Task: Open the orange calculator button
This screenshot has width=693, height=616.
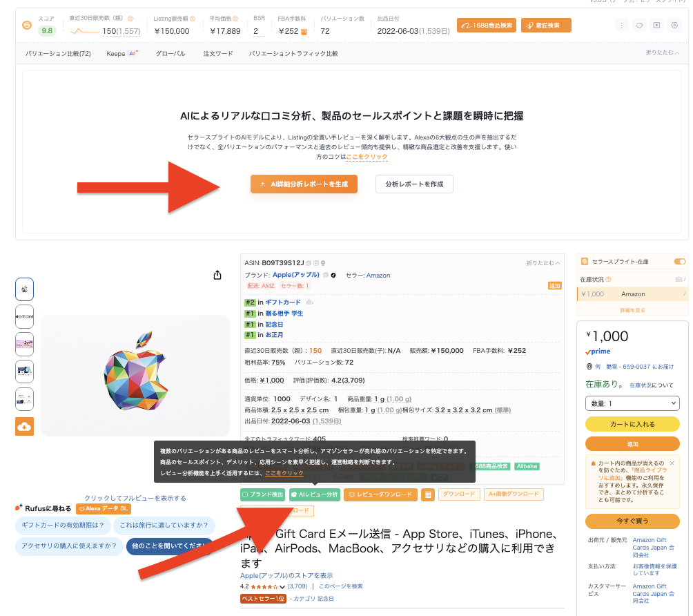Action: point(428,495)
